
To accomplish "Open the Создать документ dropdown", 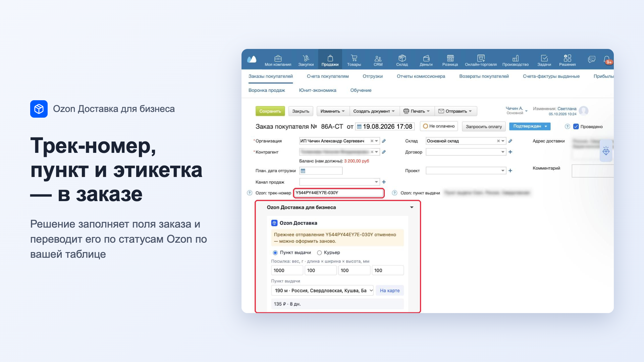I will pyautogui.click(x=374, y=111).
